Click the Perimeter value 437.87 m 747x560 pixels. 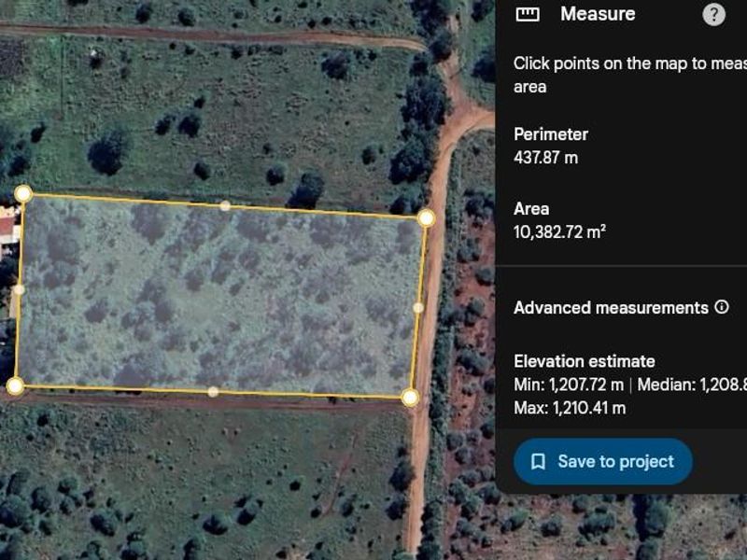click(546, 159)
